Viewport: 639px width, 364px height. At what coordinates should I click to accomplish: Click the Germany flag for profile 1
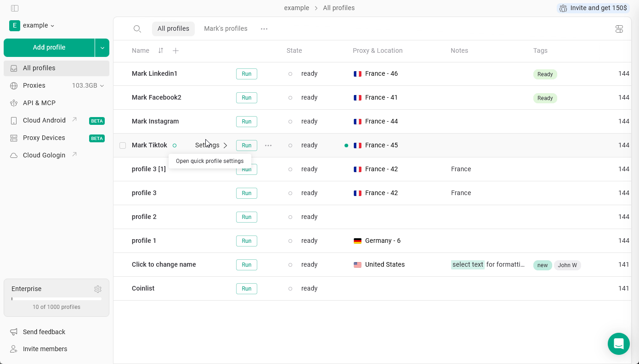coord(357,241)
